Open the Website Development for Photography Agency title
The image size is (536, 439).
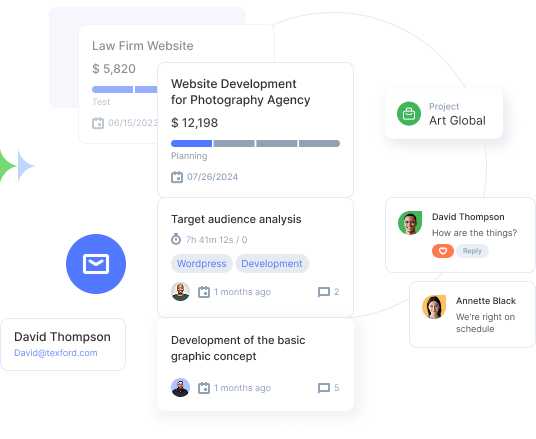[x=240, y=92]
